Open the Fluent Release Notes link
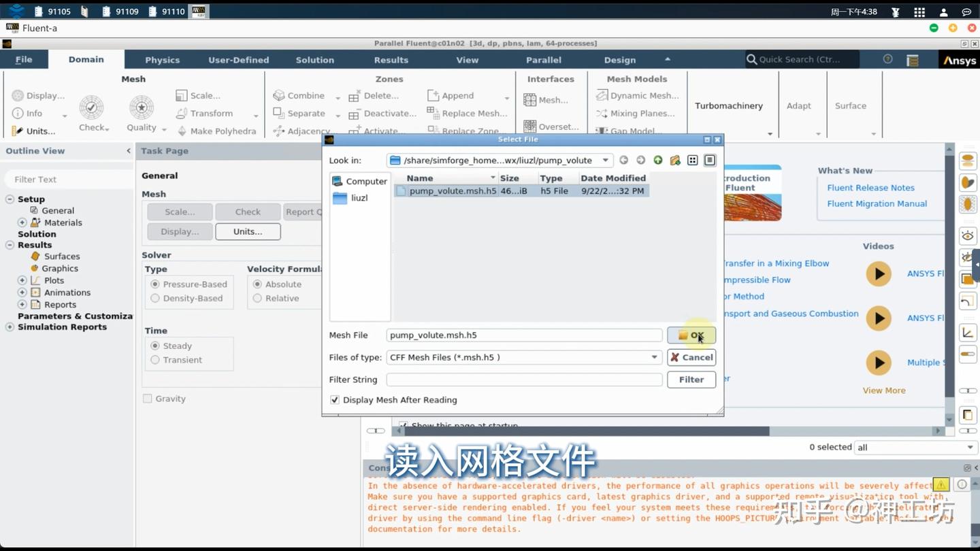980x551 pixels. point(870,188)
